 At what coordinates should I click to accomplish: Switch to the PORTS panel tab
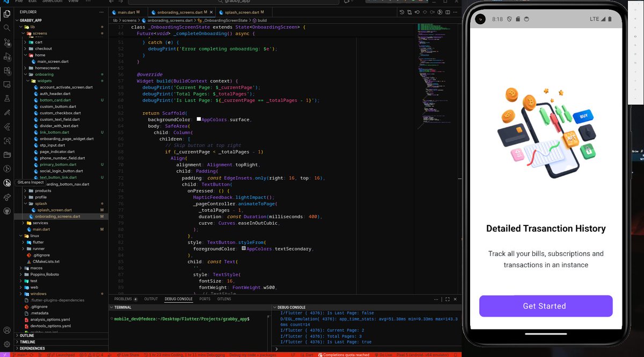tap(204, 299)
